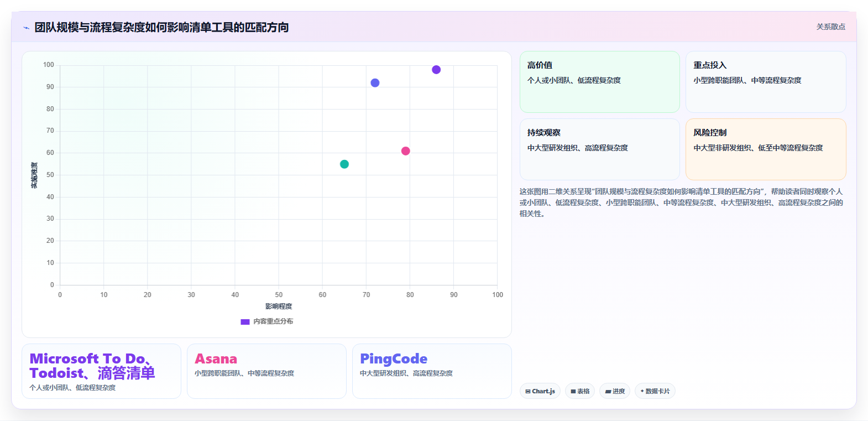Click the Chart.js tag

tap(540, 391)
